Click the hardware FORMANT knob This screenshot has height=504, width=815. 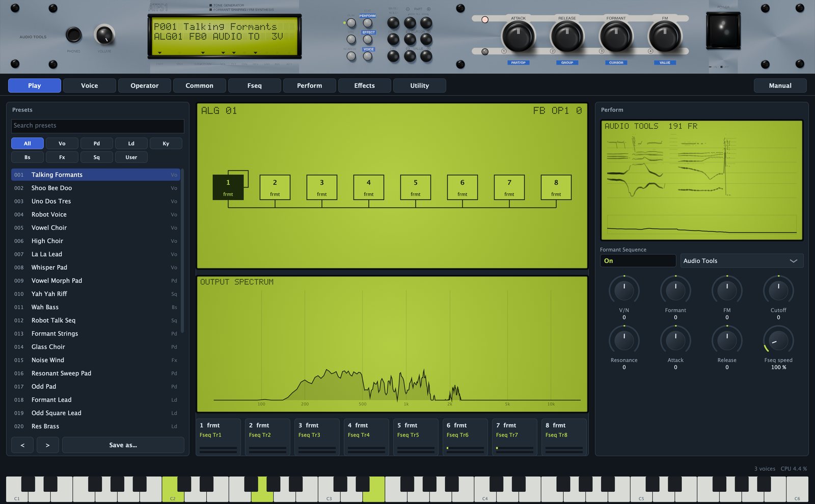coord(616,37)
